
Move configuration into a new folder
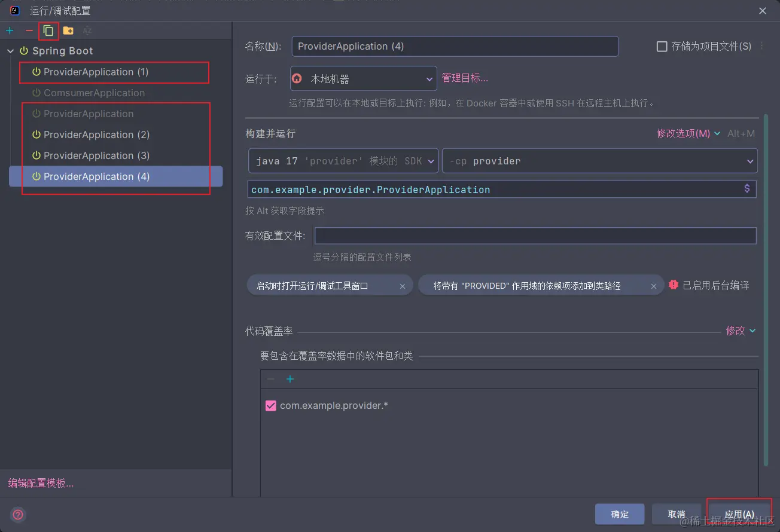point(68,30)
